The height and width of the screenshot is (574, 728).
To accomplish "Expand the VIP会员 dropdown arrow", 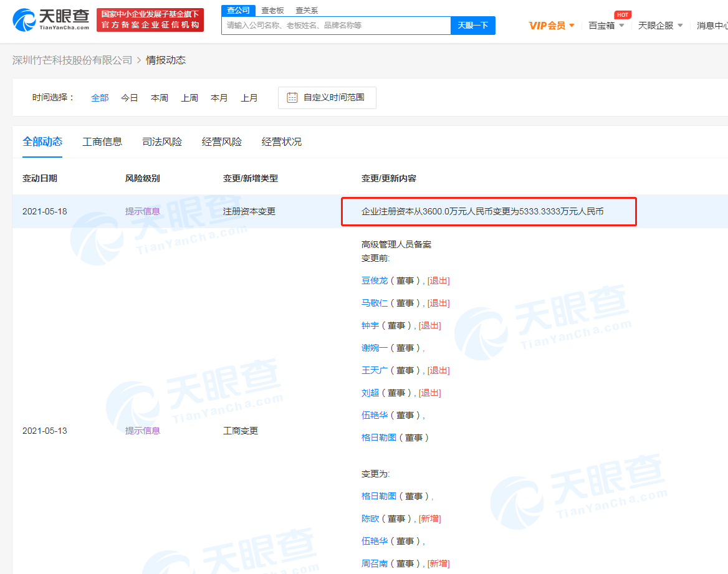I will point(572,26).
